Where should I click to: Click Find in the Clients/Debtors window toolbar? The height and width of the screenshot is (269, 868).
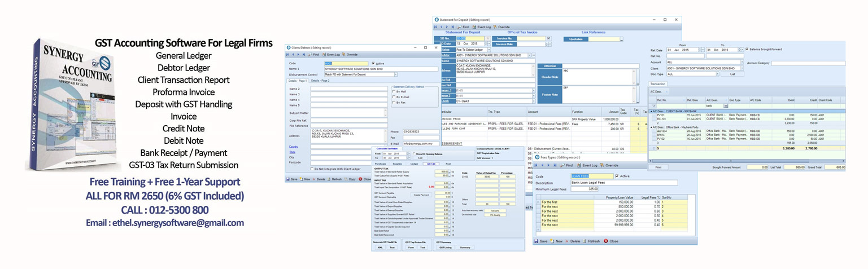[x=313, y=55]
